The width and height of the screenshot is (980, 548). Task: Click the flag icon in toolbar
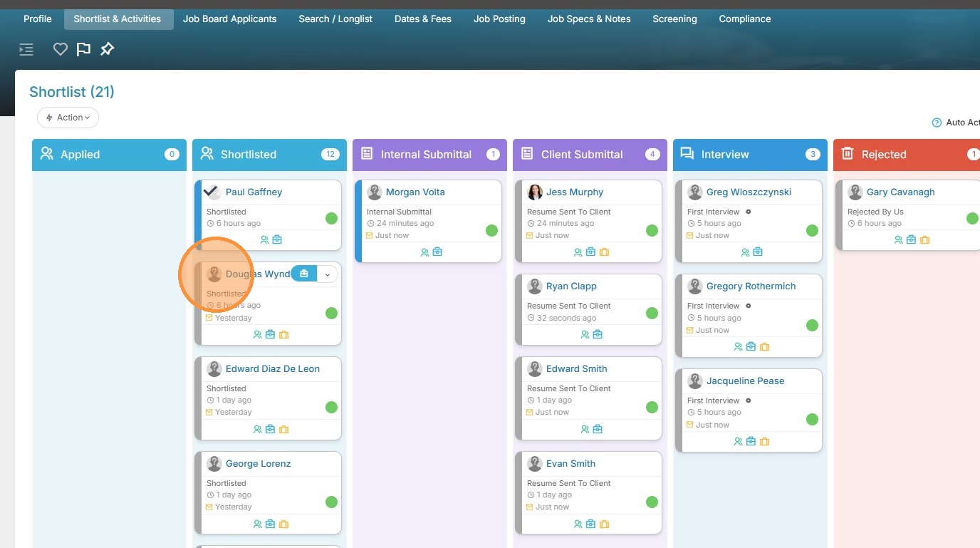coord(83,49)
